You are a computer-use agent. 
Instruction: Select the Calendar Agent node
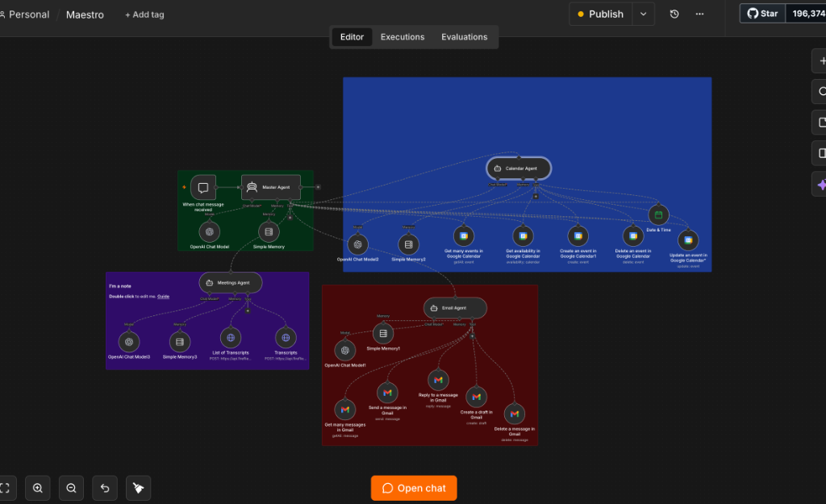click(519, 169)
